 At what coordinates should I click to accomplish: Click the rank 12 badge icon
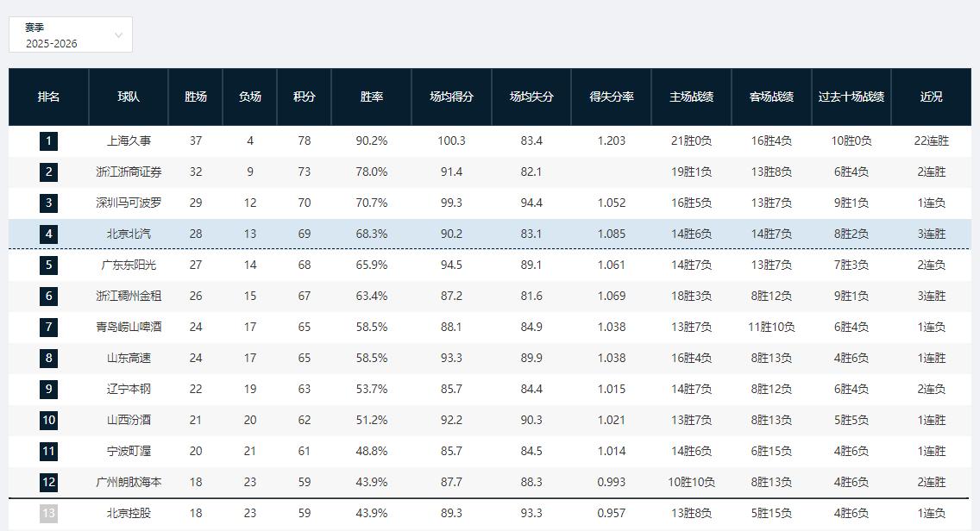49,482
